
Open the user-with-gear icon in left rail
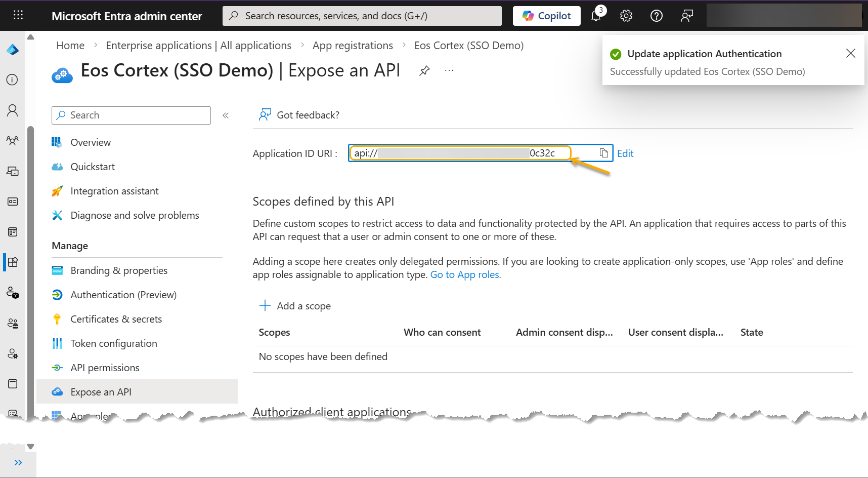(13, 353)
